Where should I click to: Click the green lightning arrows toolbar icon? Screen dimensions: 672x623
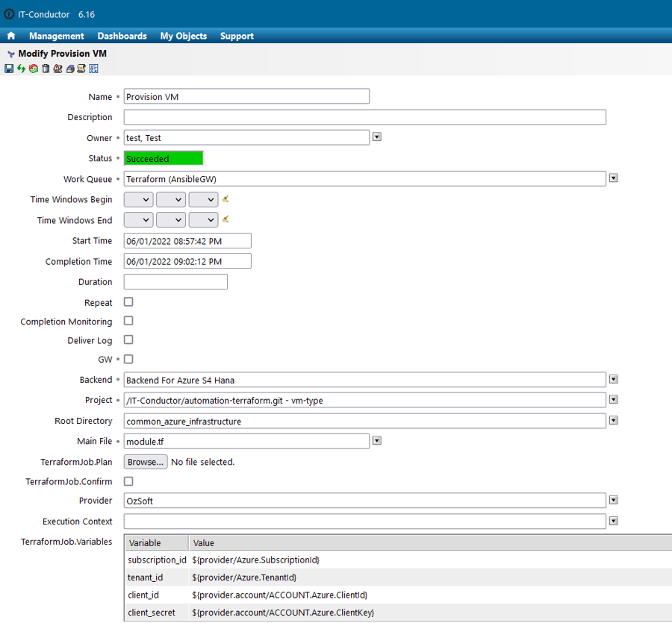tap(21, 69)
